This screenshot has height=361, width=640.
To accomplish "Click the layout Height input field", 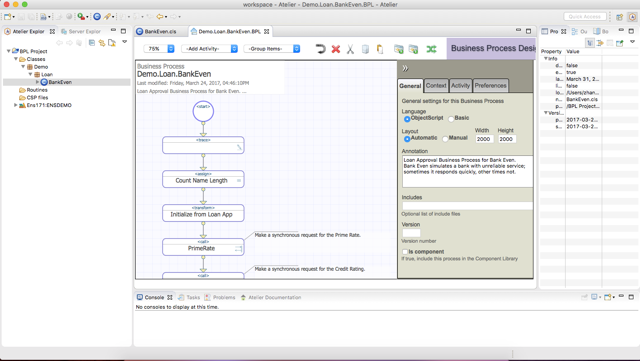I will point(507,139).
